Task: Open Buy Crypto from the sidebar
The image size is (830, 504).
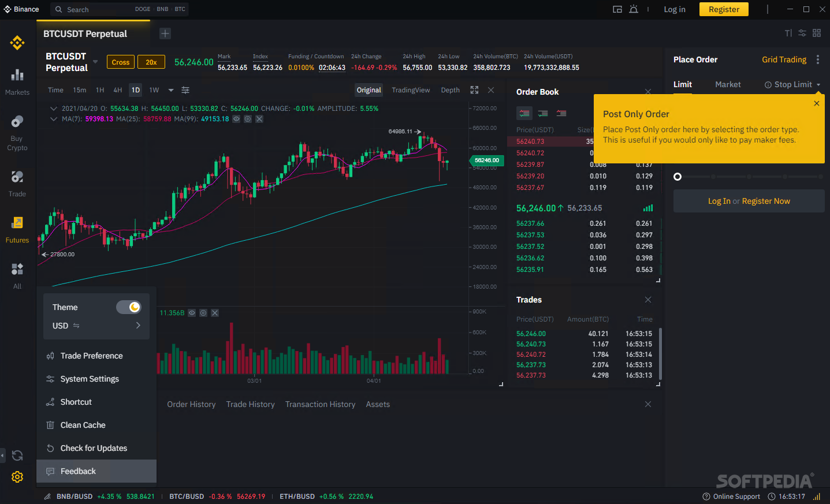Action: click(17, 133)
